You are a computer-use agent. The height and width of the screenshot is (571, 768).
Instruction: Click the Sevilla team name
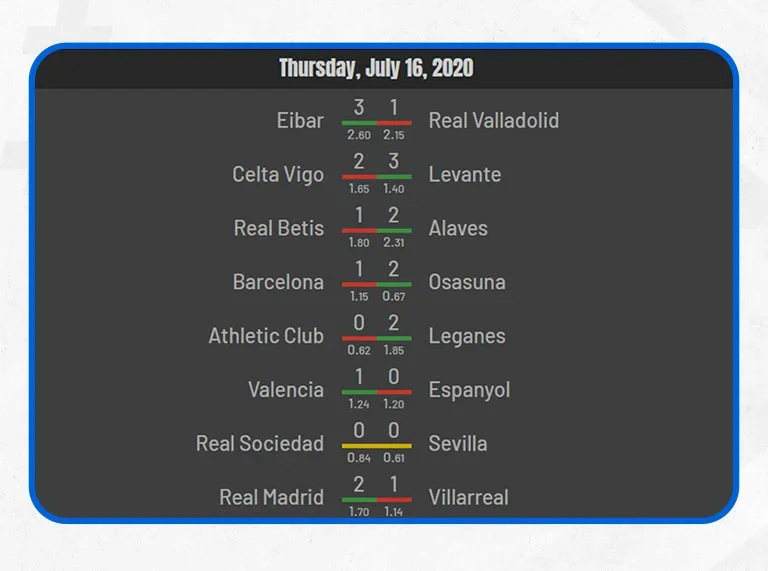tap(457, 444)
